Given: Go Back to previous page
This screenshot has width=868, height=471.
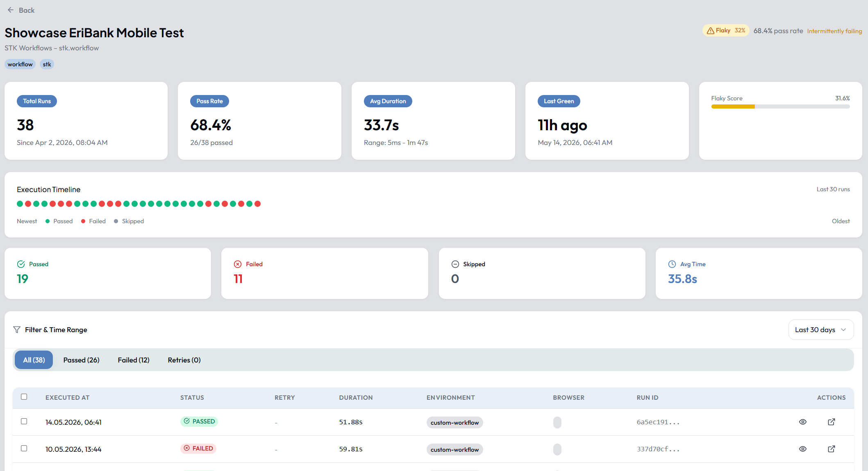Looking at the screenshot, I should [21, 10].
